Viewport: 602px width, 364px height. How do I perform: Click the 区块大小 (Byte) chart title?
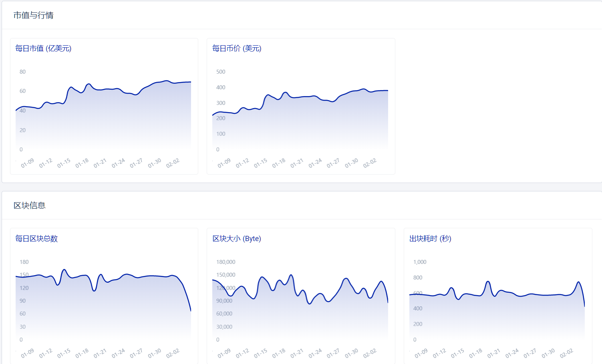(x=237, y=239)
